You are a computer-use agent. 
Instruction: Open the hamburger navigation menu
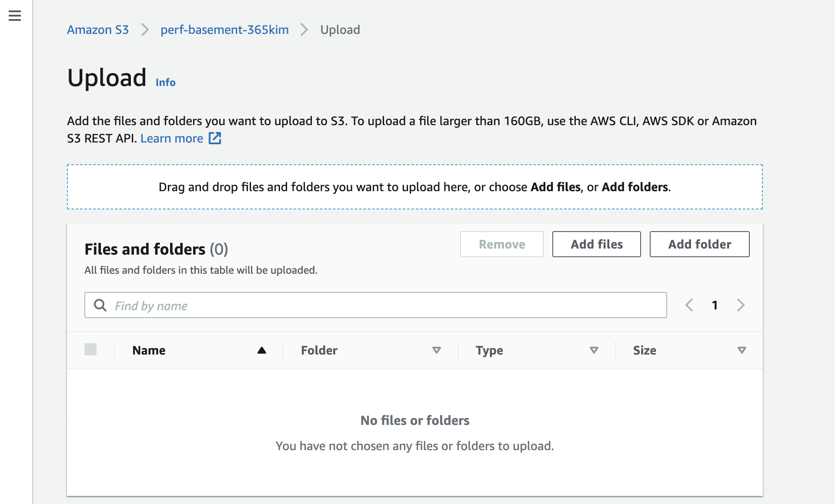tap(15, 16)
